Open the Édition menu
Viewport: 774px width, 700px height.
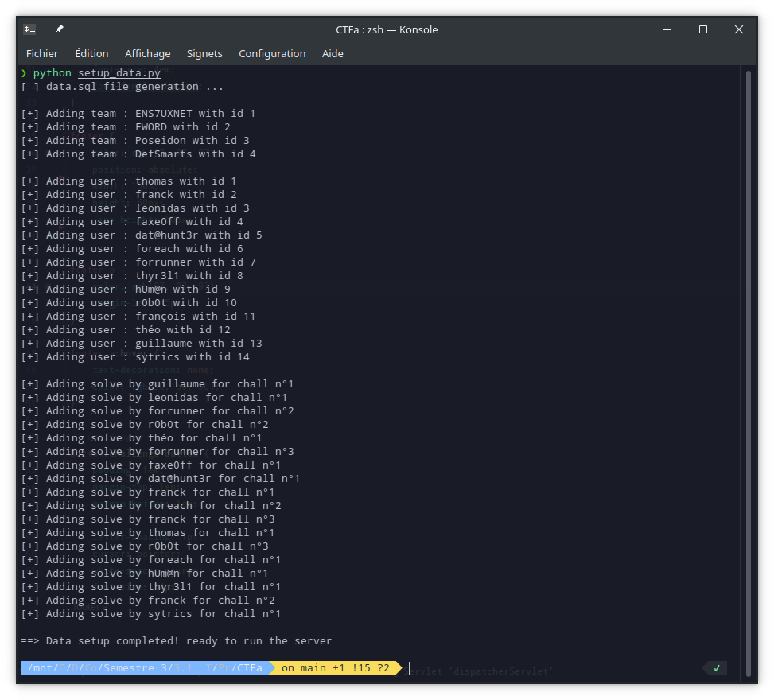[x=91, y=53]
